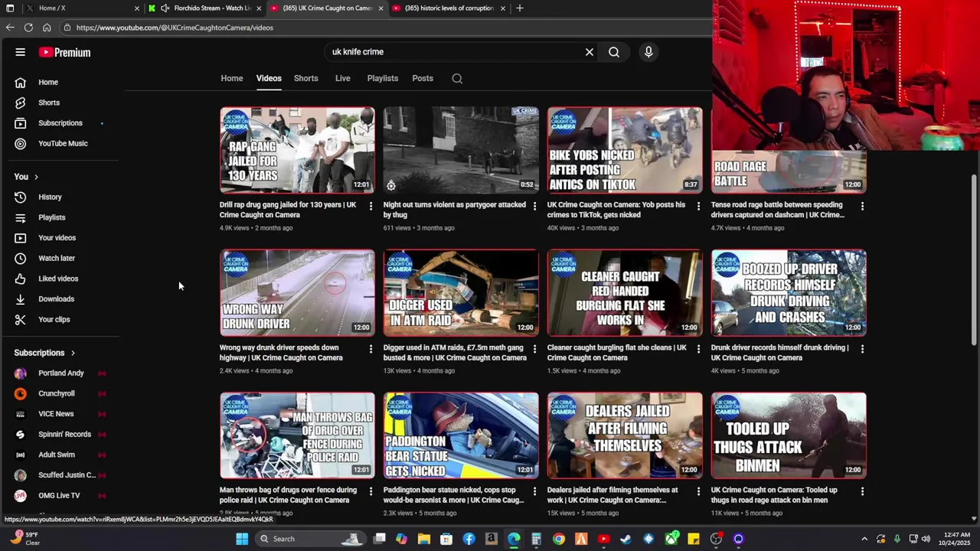Show hidden system tray icons

point(864,539)
